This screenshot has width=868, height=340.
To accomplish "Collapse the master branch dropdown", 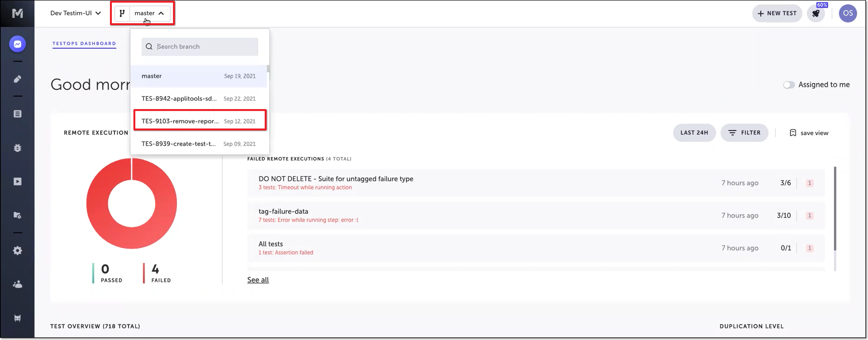I will click(x=149, y=13).
